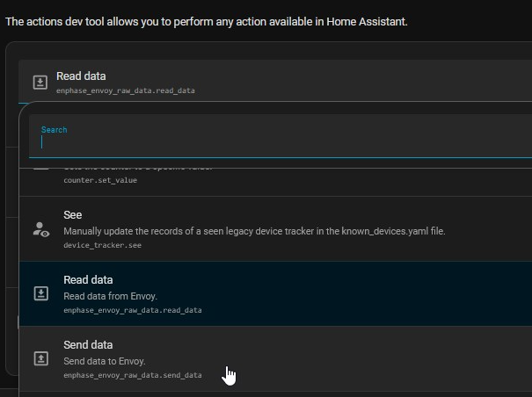Click the enphase_envoy_raw_data.send_data action ID

[x=132, y=375]
